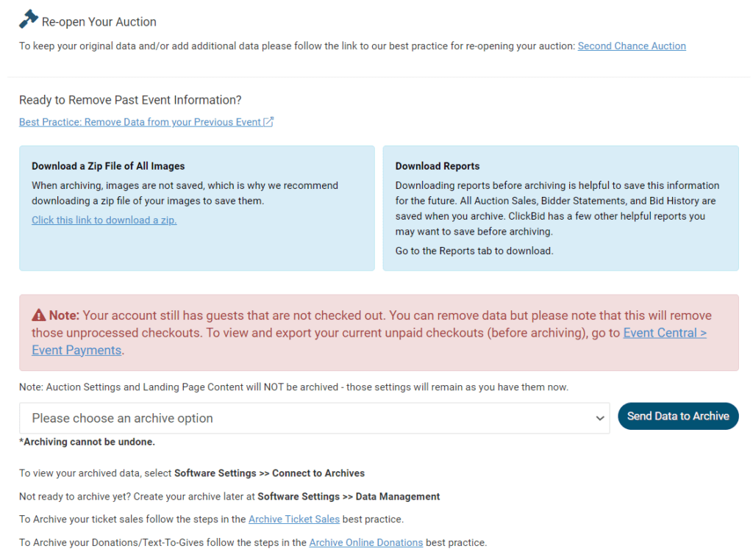753x560 pixels.
Task: Click the gavel auction icon
Action: tap(29, 19)
